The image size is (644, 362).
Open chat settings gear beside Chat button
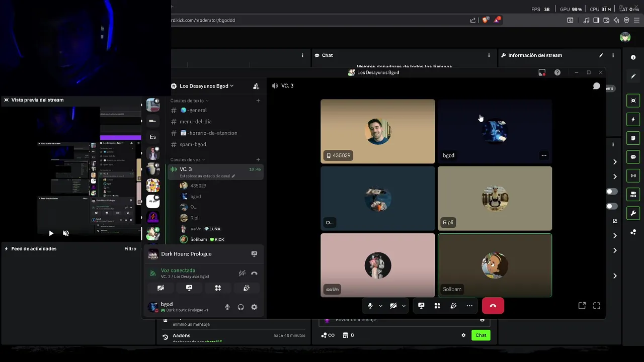pyautogui.click(x=463, y=335)
